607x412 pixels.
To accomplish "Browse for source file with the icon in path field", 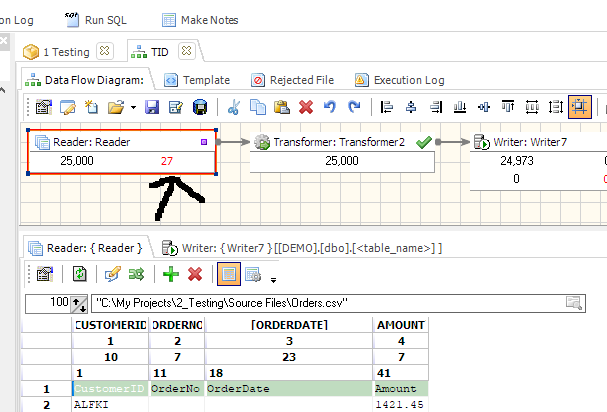I will pos(574,303).
